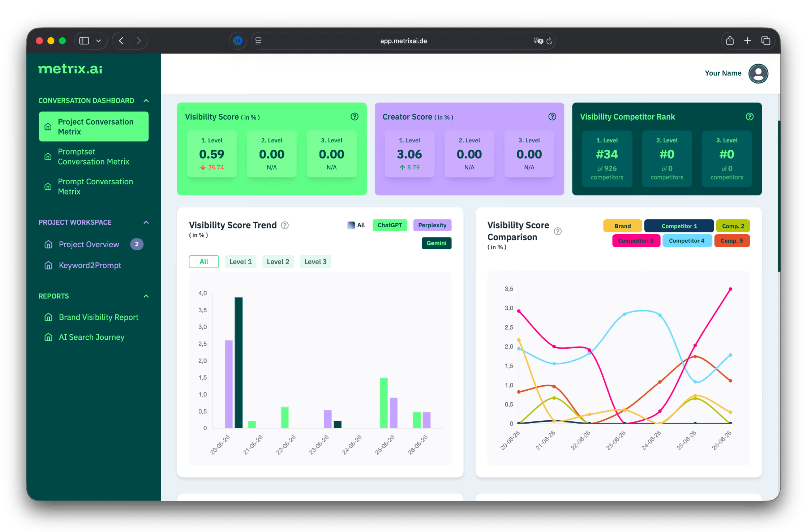Select the Level 2 tab

coord(278,262)
